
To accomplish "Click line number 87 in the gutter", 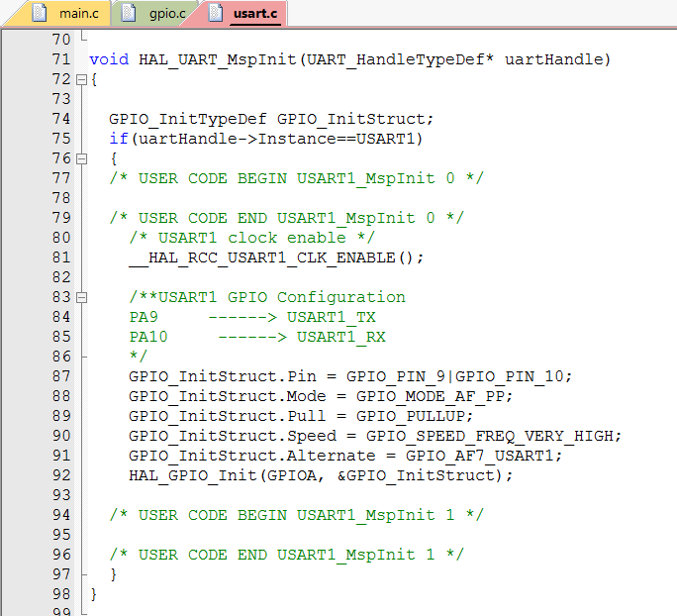I will point(61,376).
